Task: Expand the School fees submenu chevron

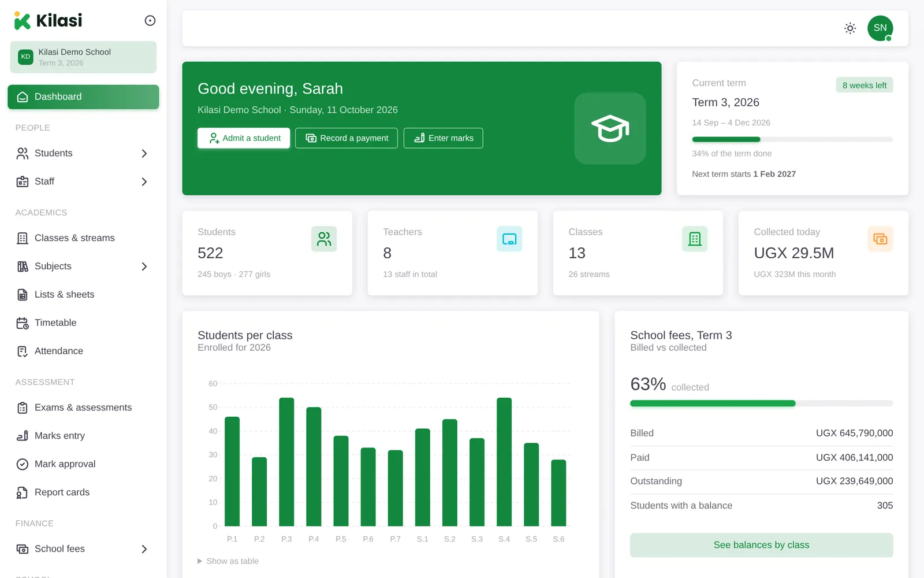Action: pos(144,549)
